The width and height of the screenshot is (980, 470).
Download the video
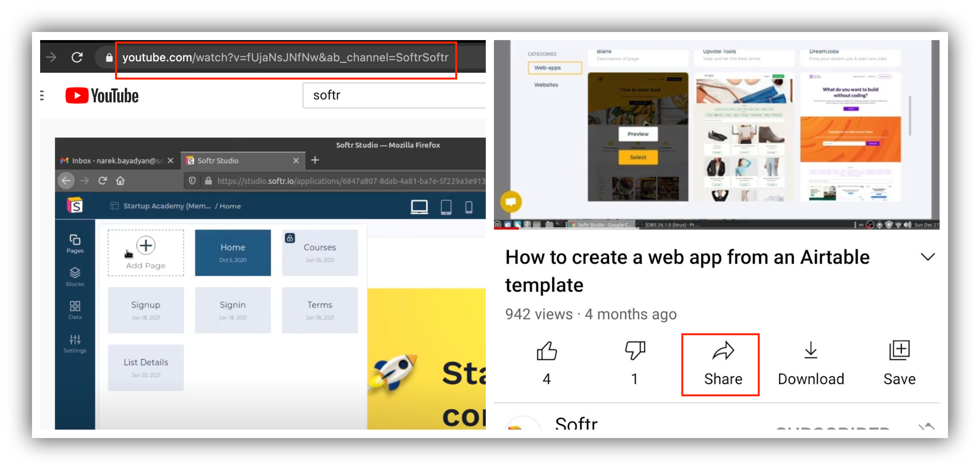click(x=811, y=363)
